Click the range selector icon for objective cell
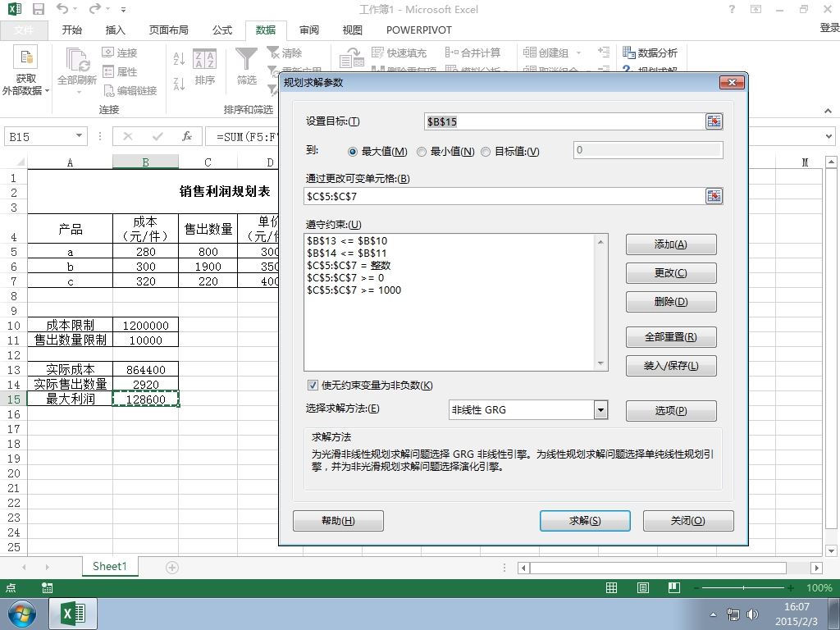This screenshot has width=840, height=630. point(714,121)
